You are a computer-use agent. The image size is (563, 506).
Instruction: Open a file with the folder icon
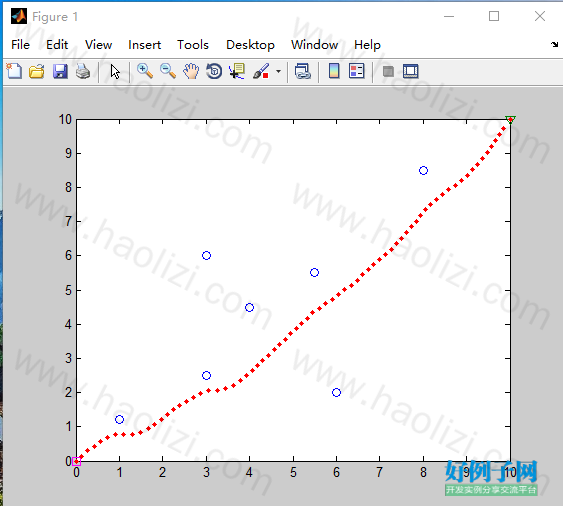coord(37,71)
